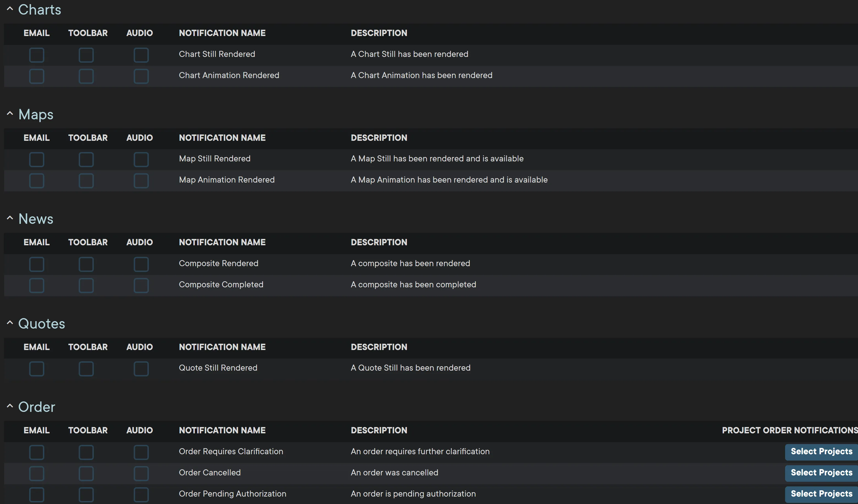The height and width of the screenshot is (504, 858).
Task: Enable email for Map Animation Rendered
Action: click(37, 181)
